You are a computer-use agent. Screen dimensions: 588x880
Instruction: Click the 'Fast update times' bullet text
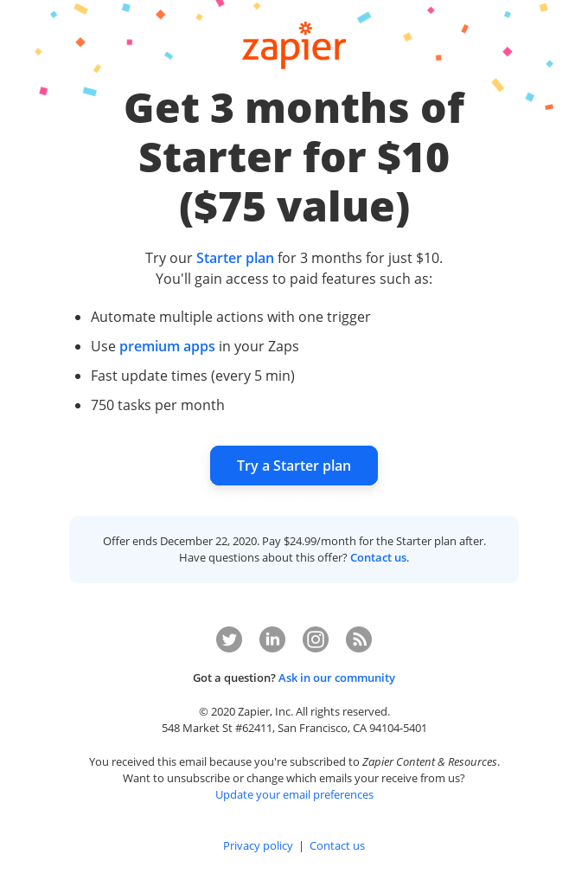click(192, 376)
